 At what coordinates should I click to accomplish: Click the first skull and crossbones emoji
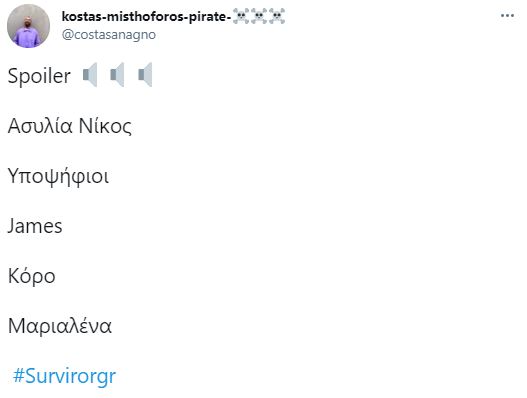(241, 16)
